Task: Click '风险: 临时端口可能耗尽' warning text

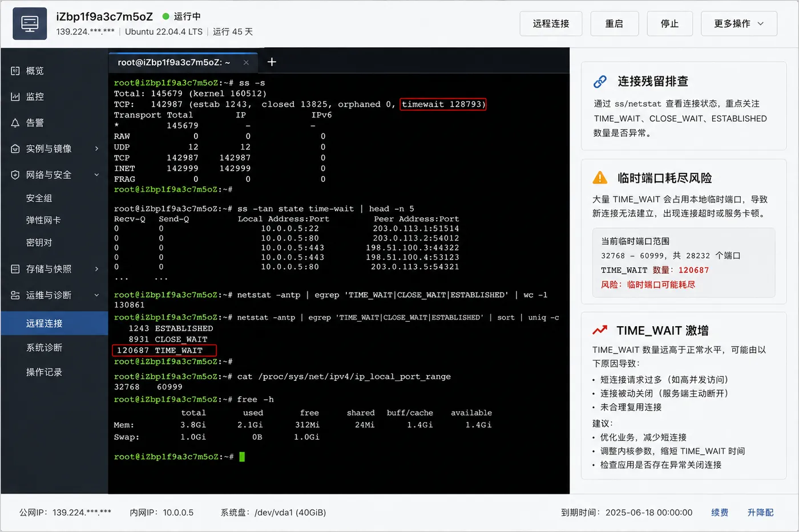Action: [648, 285]
